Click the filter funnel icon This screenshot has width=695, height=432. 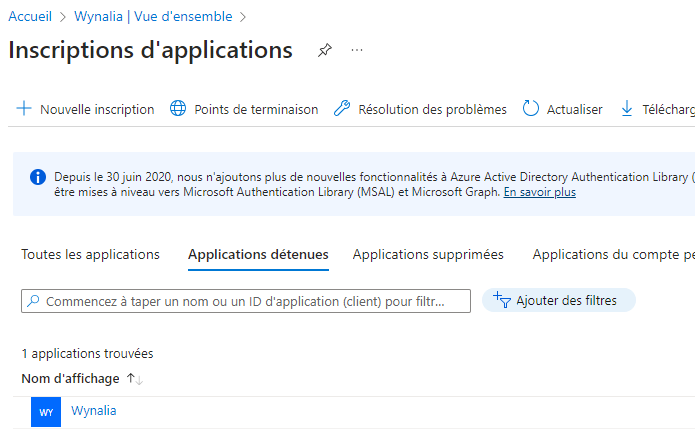(502, 300)
